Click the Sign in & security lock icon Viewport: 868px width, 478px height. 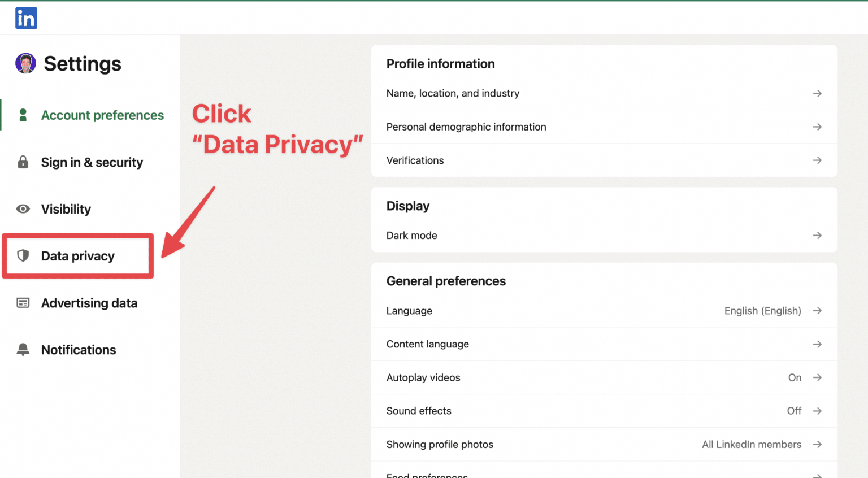pyautogui.click(x=23, y=162)
